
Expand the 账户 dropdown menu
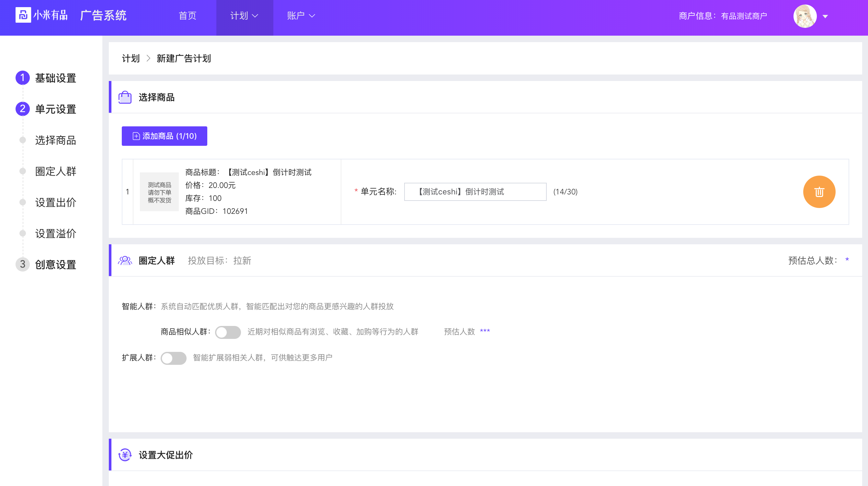[x=301, y=16]
